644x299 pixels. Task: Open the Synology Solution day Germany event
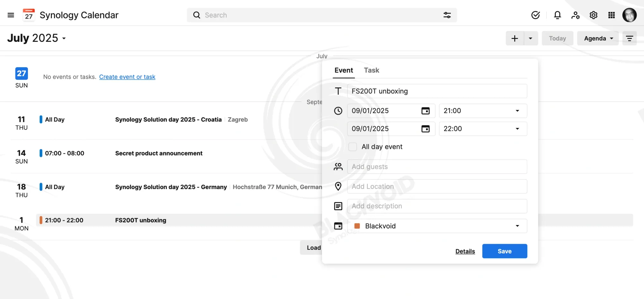pos(171,187)
